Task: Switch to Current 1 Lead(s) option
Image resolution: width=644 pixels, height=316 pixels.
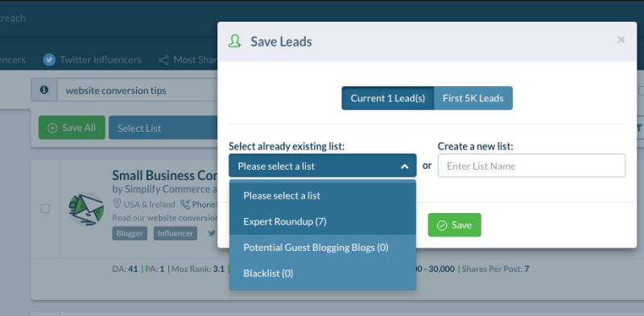Action: tap(388, 98)
